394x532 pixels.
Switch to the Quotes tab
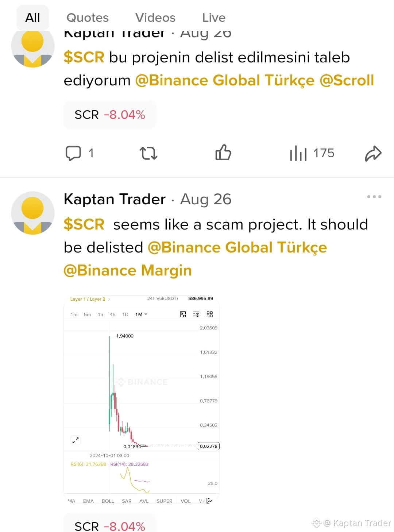(88, 18)
